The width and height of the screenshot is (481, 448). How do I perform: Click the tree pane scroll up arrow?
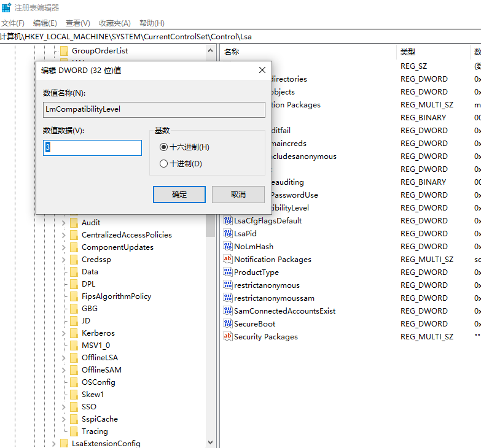coord(210,50)
